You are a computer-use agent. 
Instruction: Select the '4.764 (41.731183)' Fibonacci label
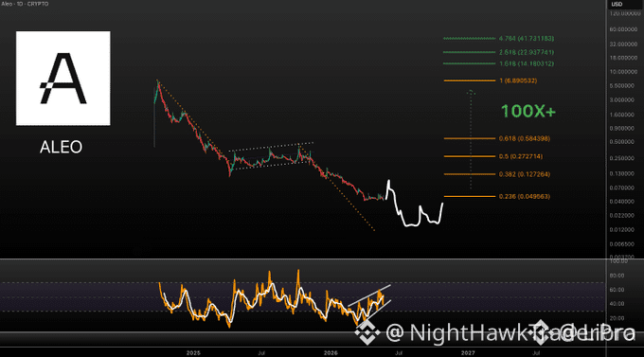[527, 39]
